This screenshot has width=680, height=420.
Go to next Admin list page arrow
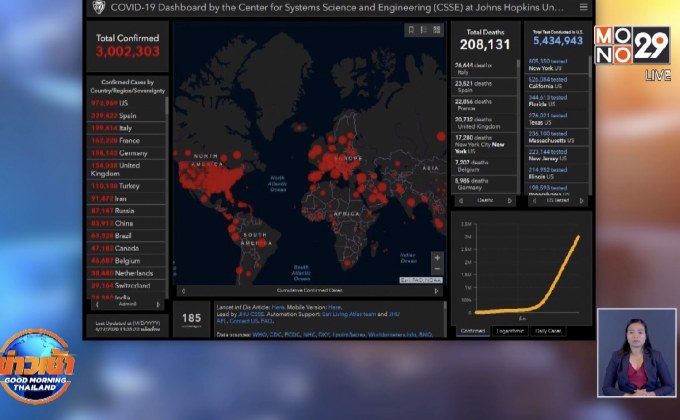(x=158, y=305)
